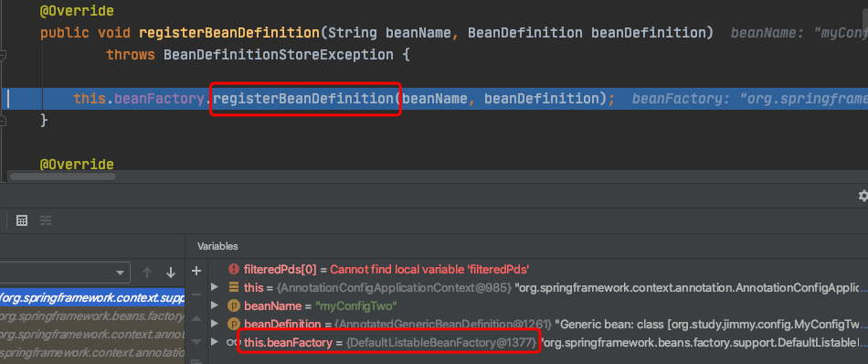Remove selected watch with minus icon
868x364 pixels.
pyautogui.click(x=196, y=294)
